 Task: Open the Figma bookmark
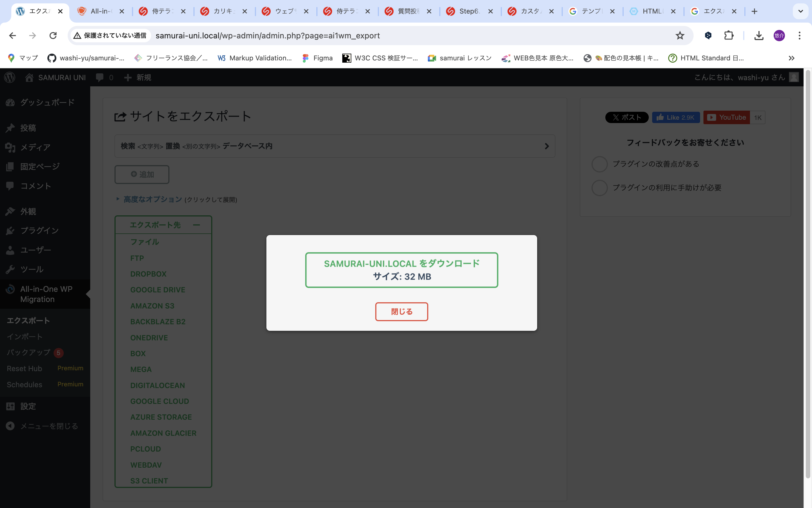tap(317, 58)
